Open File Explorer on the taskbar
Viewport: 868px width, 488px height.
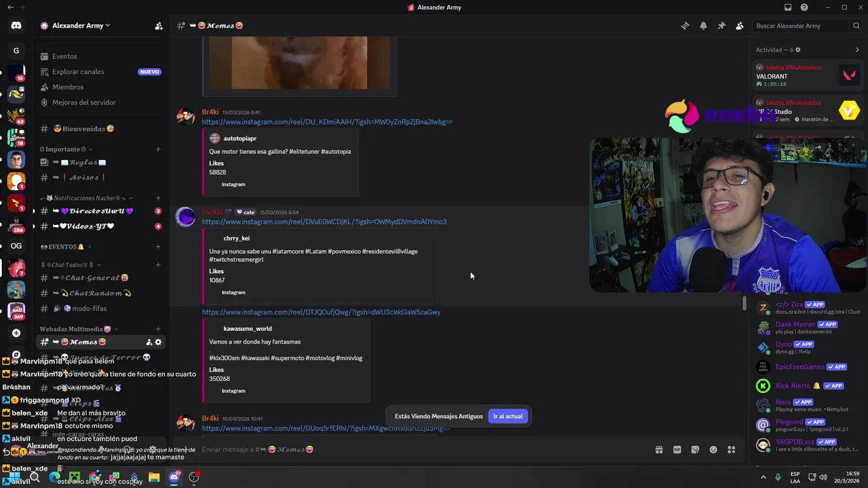[x=154, y=477]
